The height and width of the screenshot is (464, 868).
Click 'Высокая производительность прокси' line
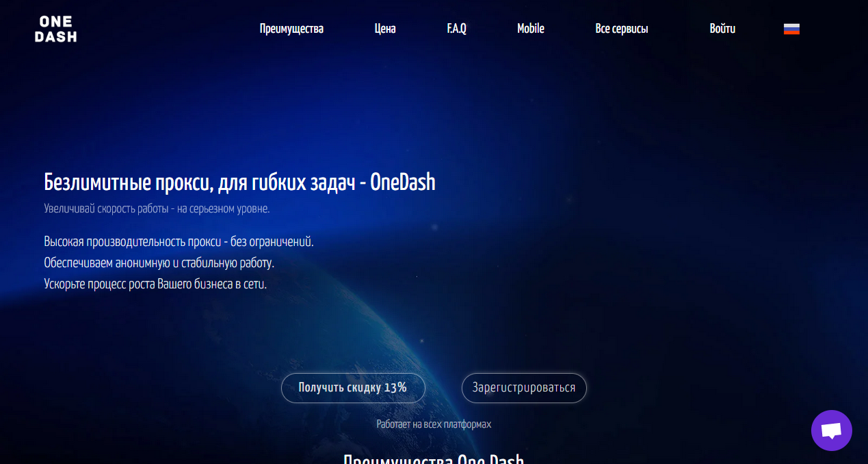click(x=179, y=242)
